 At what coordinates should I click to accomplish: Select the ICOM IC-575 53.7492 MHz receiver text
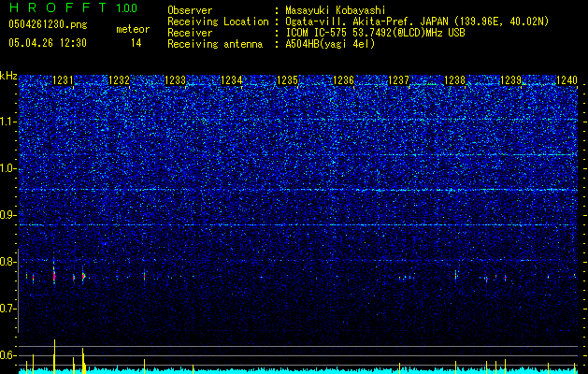coord(375,33)
